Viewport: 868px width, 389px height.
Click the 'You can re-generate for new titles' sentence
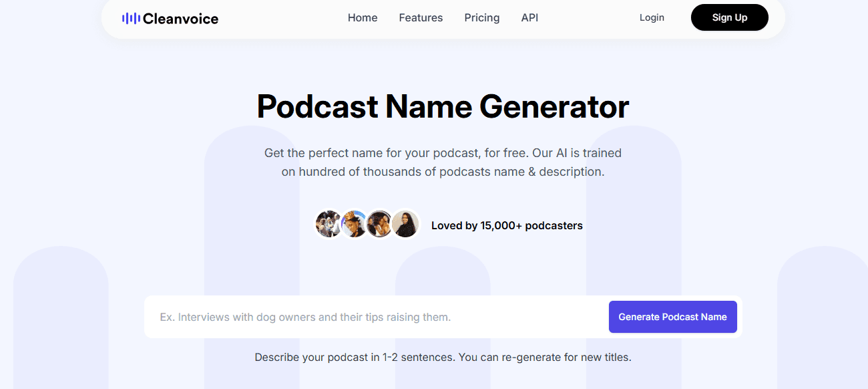pos(545,358)
